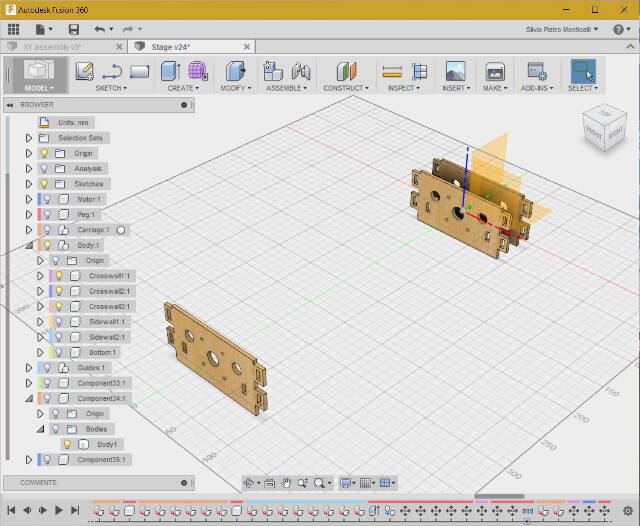This screenshot has height=526, width=640.
Task: Open the data panel grid icon
Action: [13, 29]
